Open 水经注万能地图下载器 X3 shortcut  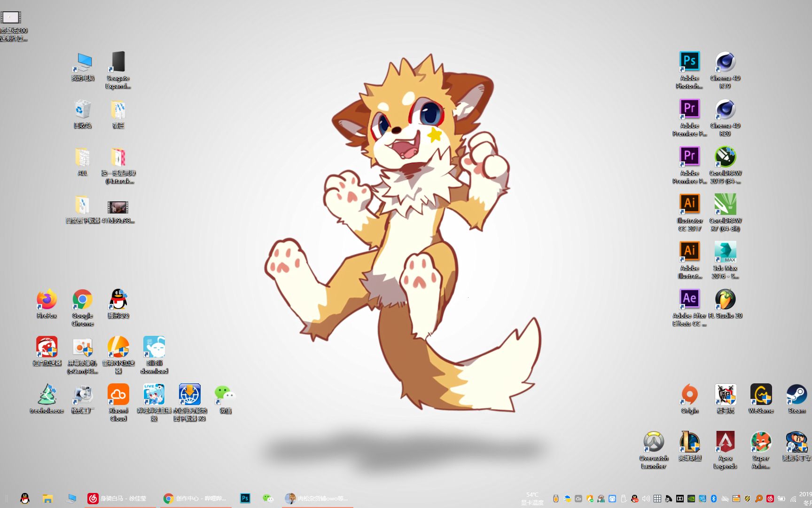(x=189, y=403)
